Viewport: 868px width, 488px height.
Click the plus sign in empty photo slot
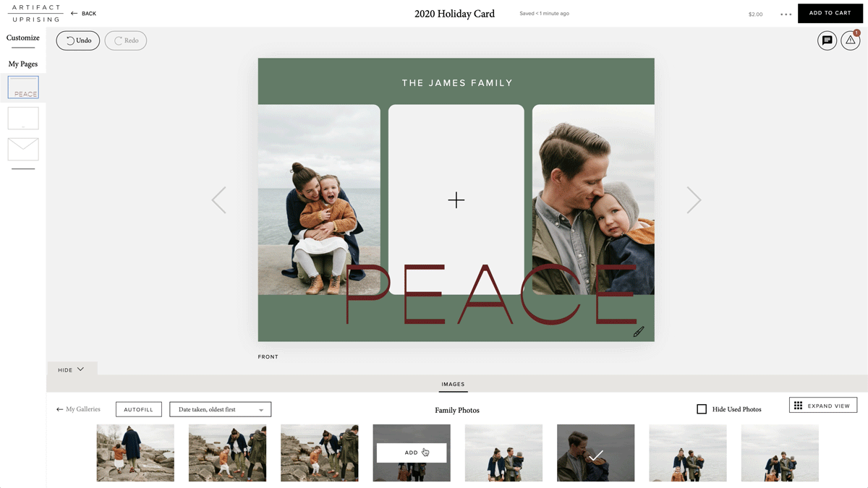pos(456,200)
